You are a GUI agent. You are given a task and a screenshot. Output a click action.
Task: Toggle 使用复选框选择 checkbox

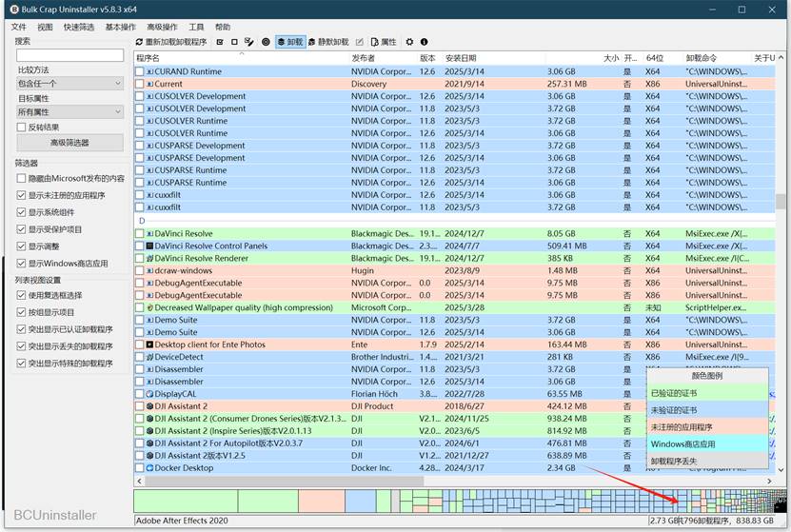click(21, 295)
